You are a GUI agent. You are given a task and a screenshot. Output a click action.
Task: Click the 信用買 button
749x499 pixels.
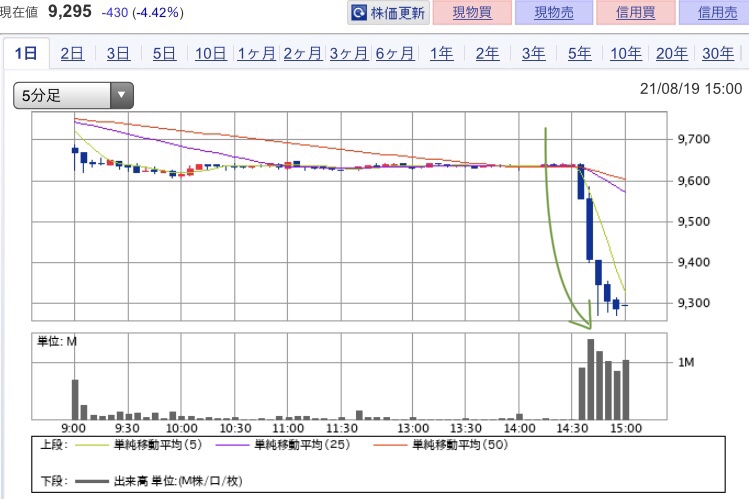click(635, 12)
